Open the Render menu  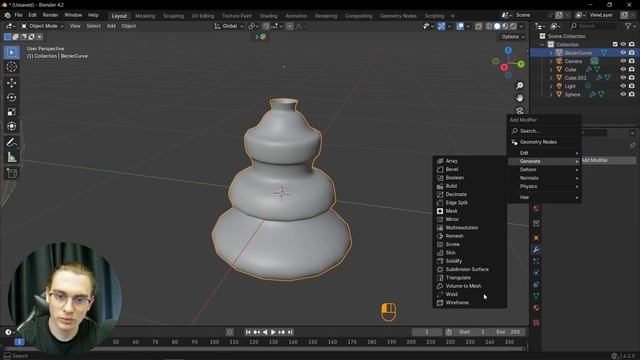51,15
